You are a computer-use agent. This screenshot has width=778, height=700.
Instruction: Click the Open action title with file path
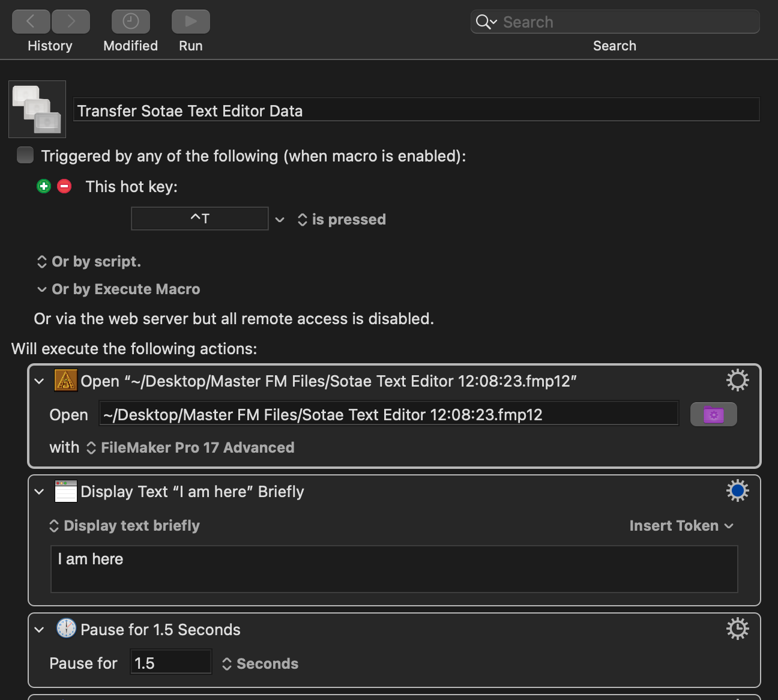(x=328, y=381)
